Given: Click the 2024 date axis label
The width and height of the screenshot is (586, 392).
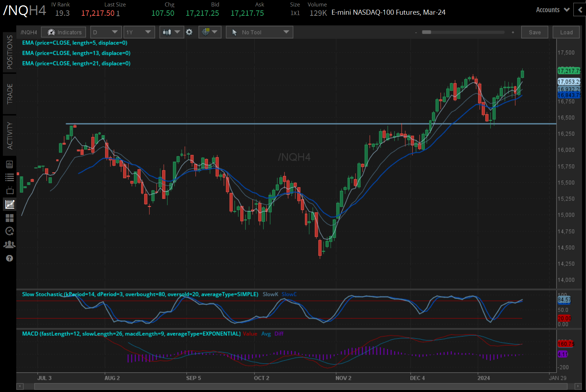Looking at the screenshot, I should coord(483,378).
